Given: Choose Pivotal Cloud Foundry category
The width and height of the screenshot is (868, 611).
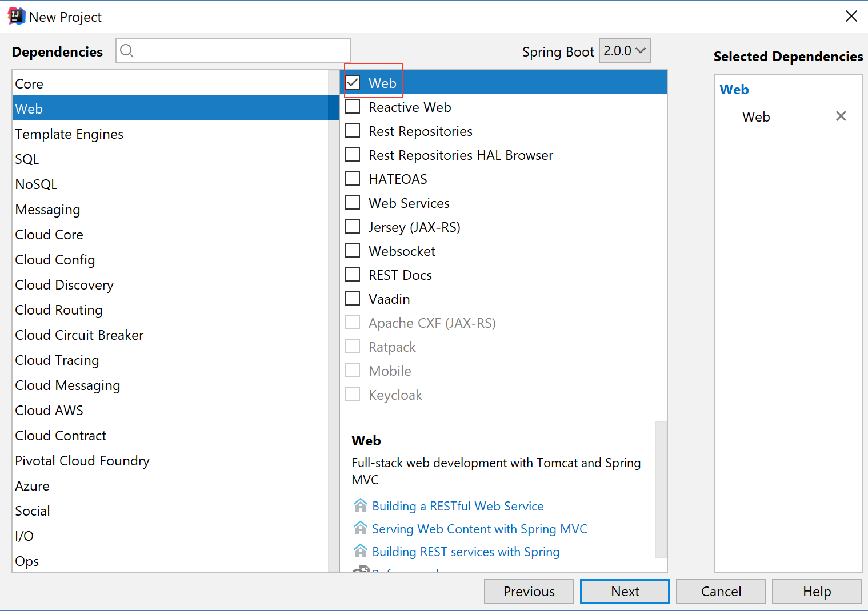Looking at the screenshot, I should click(170, 461).
